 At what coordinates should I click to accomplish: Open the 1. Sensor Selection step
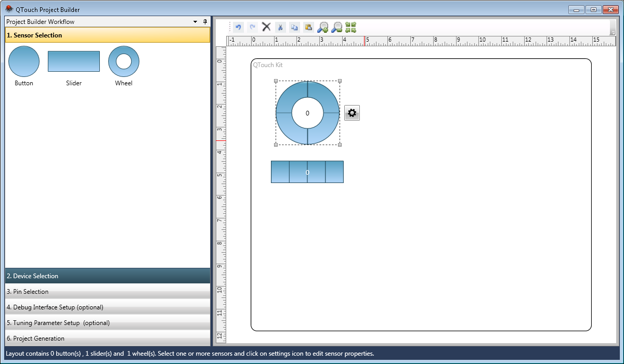tap(108, 35)
